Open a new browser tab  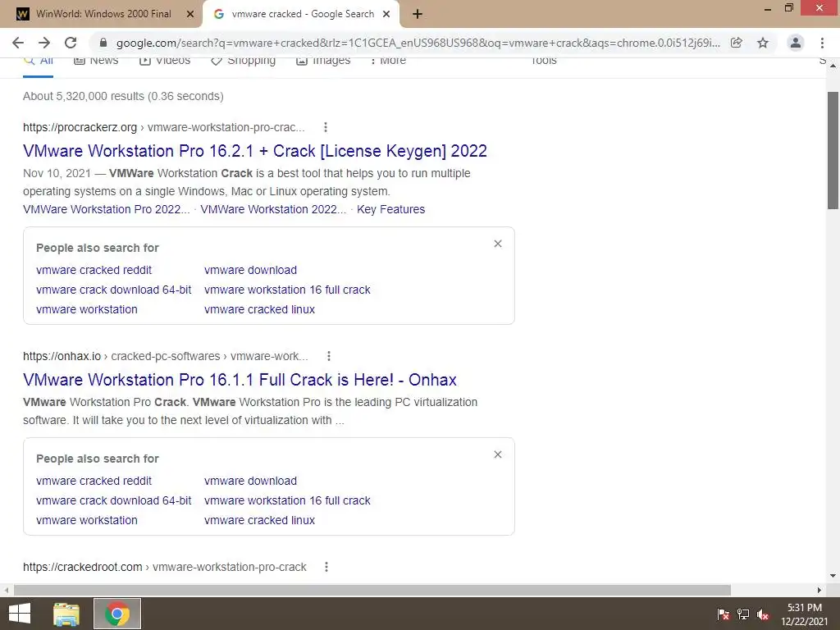pyautogui.click(x=418, y=14)
